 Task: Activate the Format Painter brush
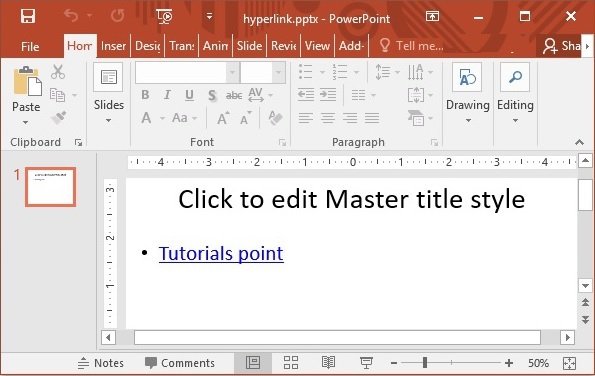tap(58, 118)
